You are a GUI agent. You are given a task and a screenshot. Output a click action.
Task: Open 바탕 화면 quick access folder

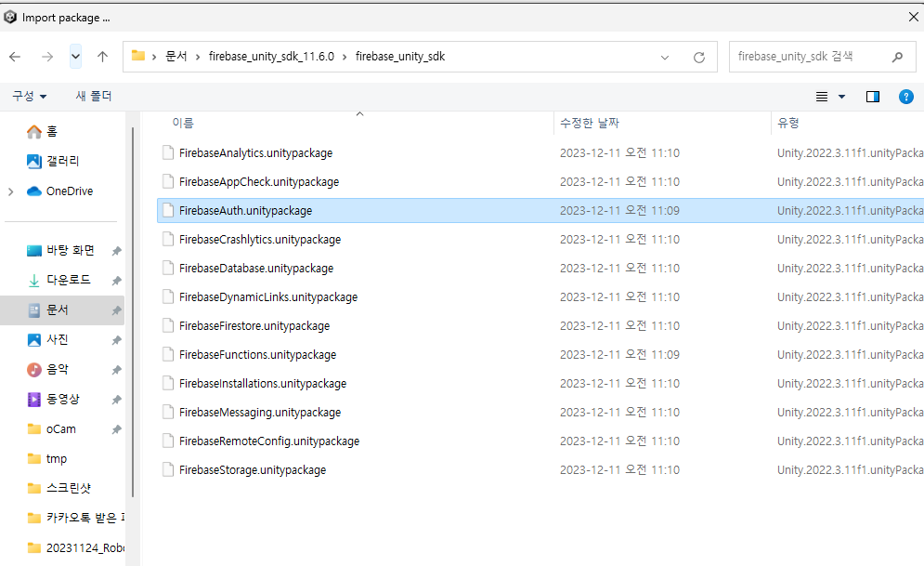[x=60, y=251]
